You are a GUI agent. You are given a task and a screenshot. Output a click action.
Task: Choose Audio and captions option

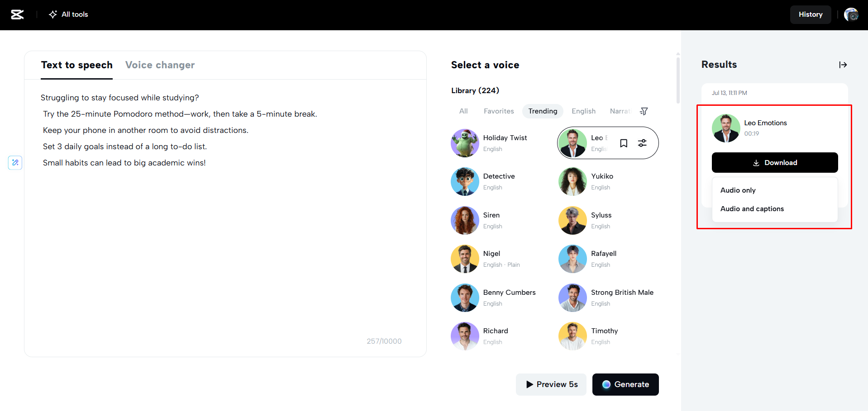pyautogui.click(x=752, y=209)
